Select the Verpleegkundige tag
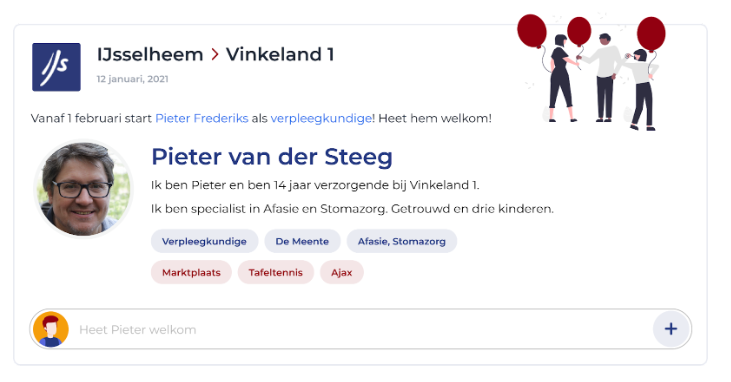Image resolution: width=731 pixels, height=382 pixels. (x=204, y=241)
